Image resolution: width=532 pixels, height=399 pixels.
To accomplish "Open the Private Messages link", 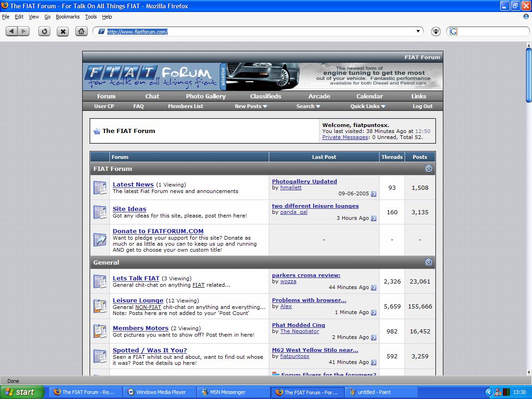I will click(x=345, y=137).
